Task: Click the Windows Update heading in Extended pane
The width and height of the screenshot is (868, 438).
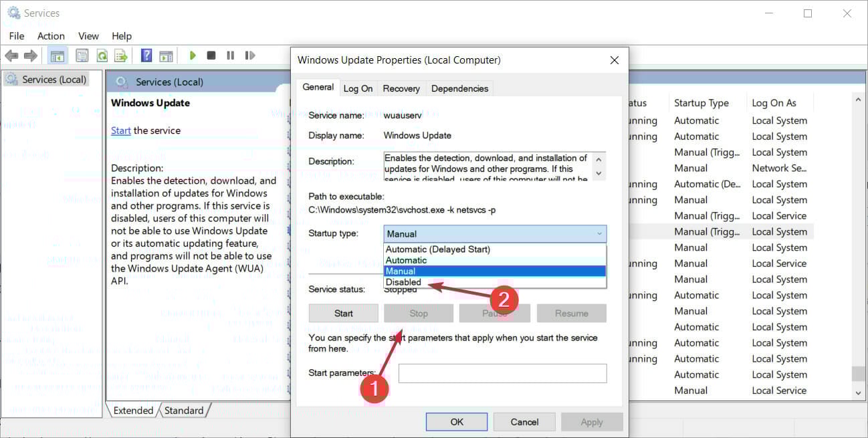Action: (x=150, y=103)
